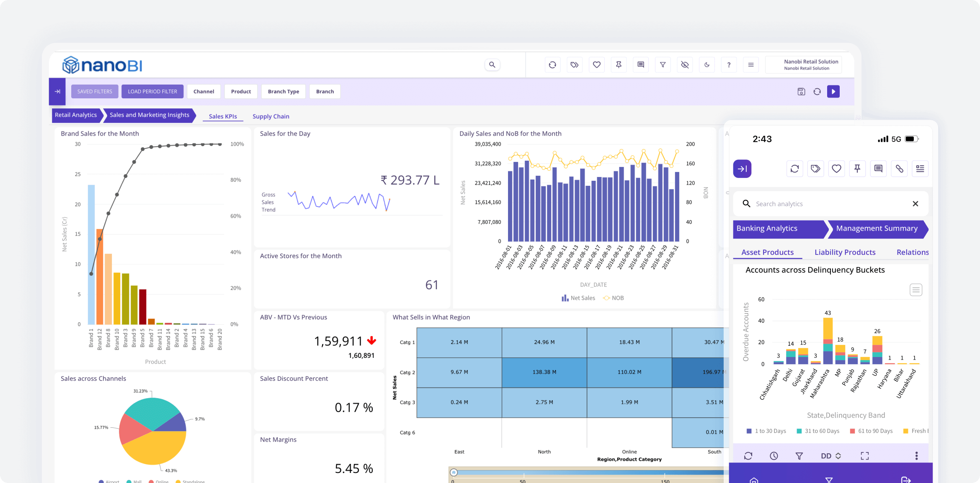Select the Liability Products tab
This screenshot has width=980, height=483.
[x=845, y=252]
